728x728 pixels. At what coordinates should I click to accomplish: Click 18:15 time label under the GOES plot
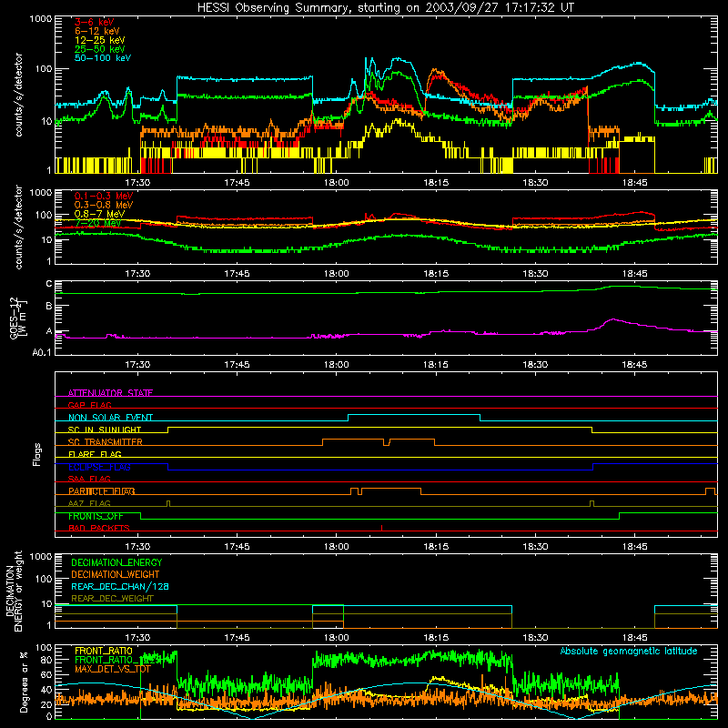click(x=436, y=365)
